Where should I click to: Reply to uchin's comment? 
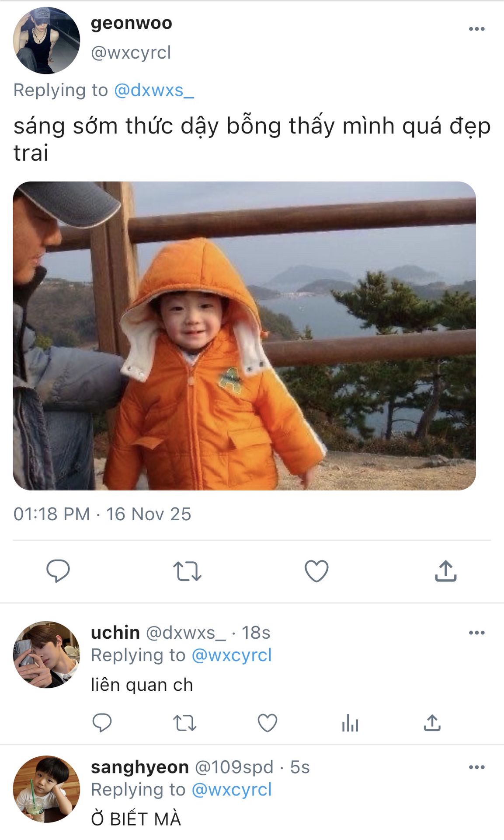point(102,723)
